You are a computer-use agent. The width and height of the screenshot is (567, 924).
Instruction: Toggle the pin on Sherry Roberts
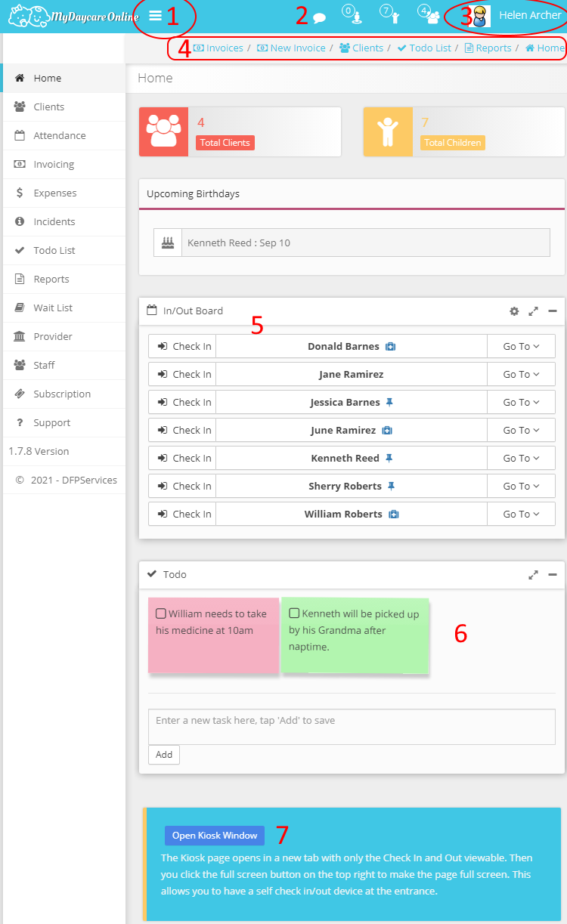click(x=391, y=486)
